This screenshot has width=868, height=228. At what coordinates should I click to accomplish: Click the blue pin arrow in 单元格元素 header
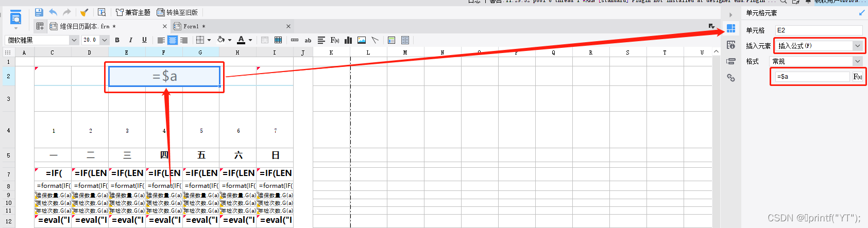pyautogui.click(x=862, y=12)
